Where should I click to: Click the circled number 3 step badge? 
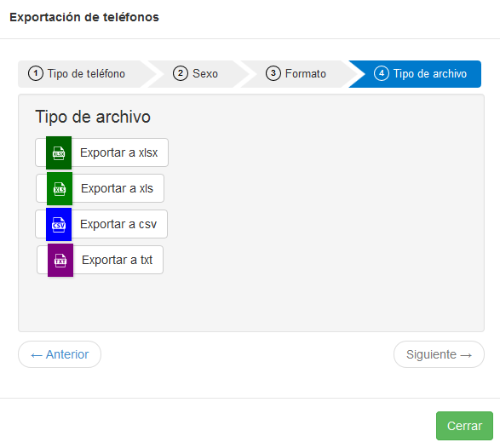pos(273,73)
